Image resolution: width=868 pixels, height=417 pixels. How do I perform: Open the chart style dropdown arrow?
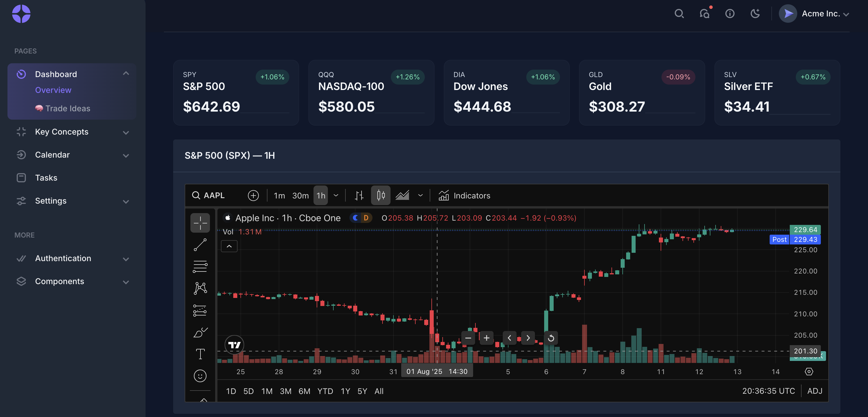point(420,195)
